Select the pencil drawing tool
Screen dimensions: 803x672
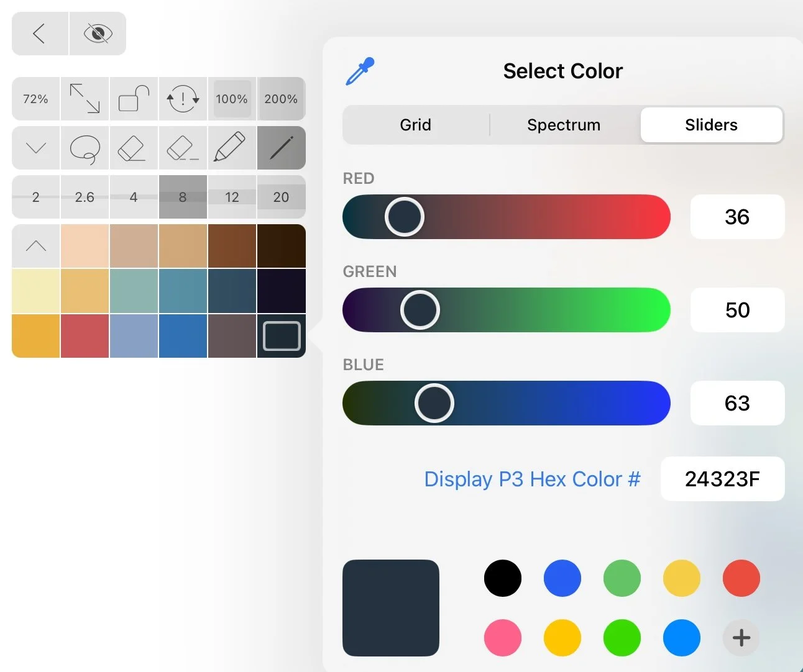(x=231, y=148)
